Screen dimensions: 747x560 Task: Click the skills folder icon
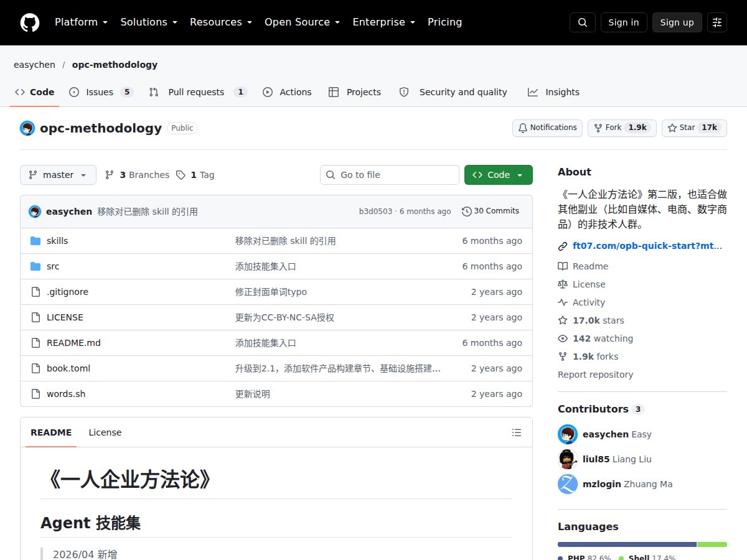[35, 241]
